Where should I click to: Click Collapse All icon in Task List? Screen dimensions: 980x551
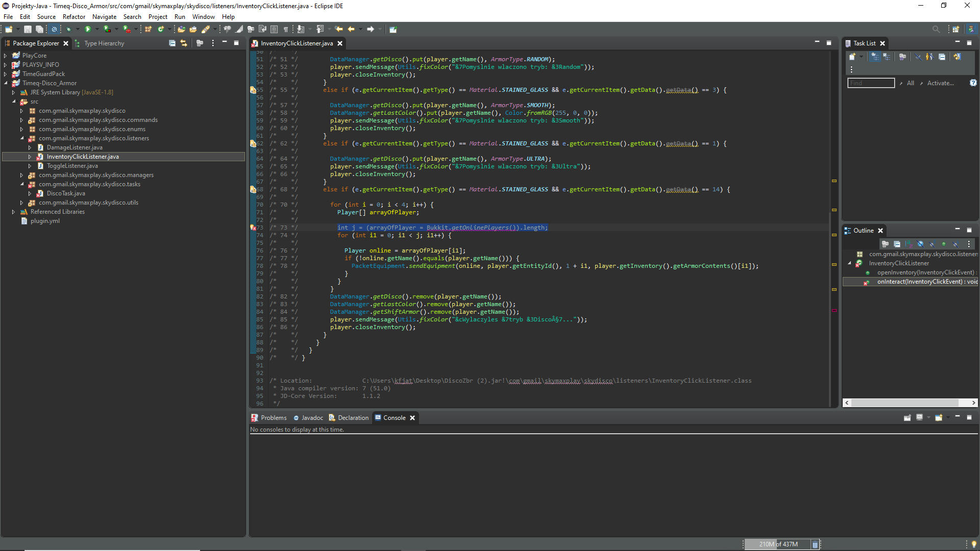point(942,57)
